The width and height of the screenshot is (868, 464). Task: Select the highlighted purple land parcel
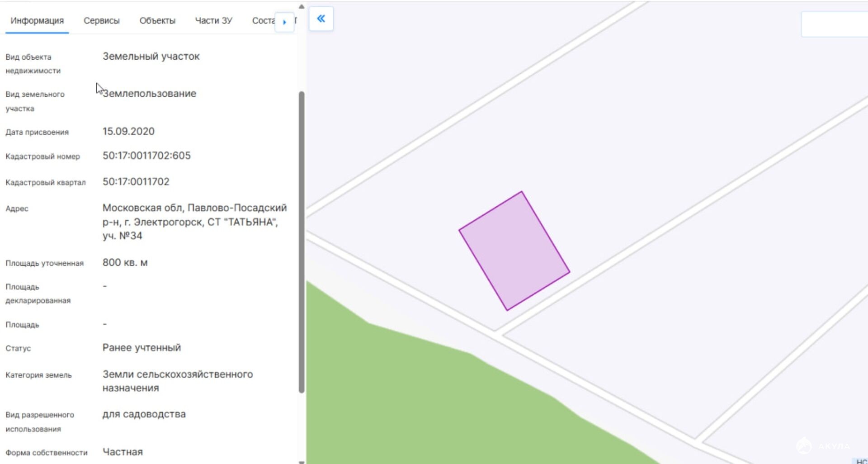(x=514, y=251)
